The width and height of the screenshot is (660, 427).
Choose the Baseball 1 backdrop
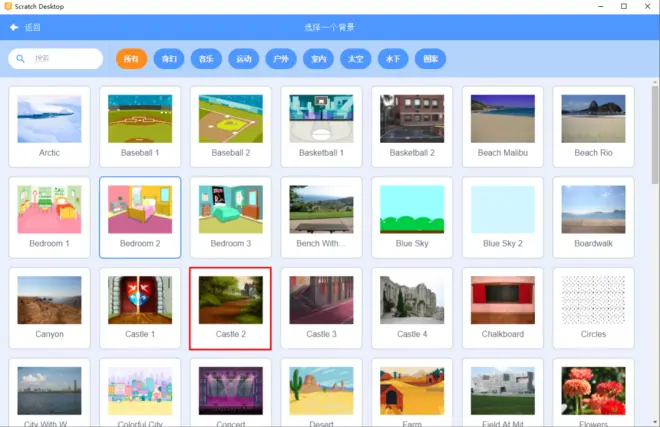140,126
